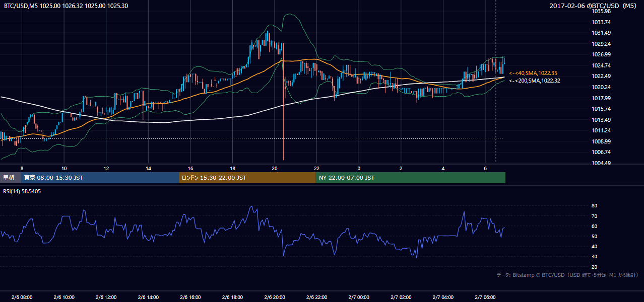Click price axis value 1031.49
The height and width of the screenshot is (302, 644).
point(601,33)
